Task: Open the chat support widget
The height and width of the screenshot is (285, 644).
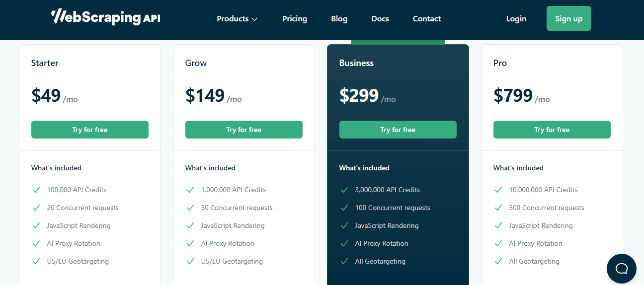Action: click(x=621, y=269)
